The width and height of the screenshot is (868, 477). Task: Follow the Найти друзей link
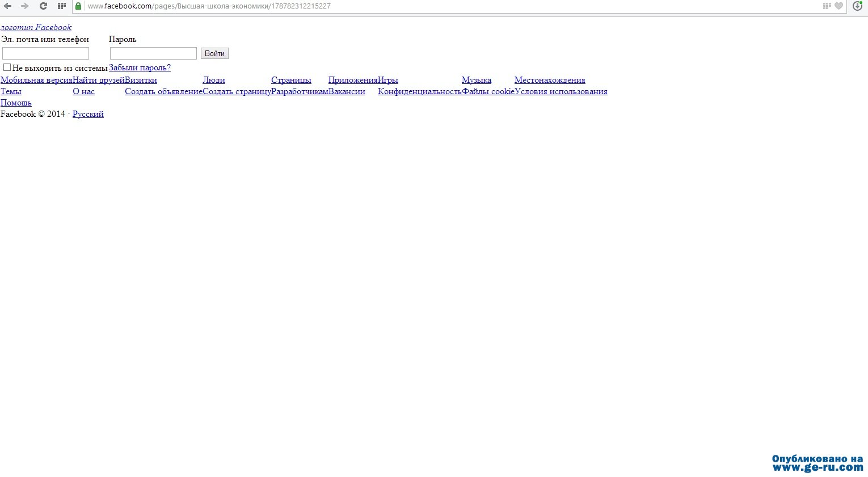coord(99,80)
